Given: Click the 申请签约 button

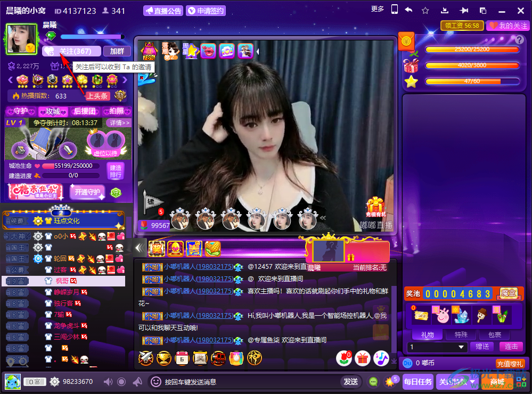Looking at the screenshot, I should [206, 11].
